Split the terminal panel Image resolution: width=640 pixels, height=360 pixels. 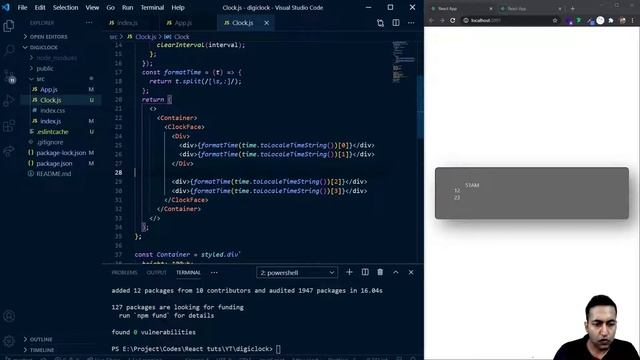tap(365, 272)
